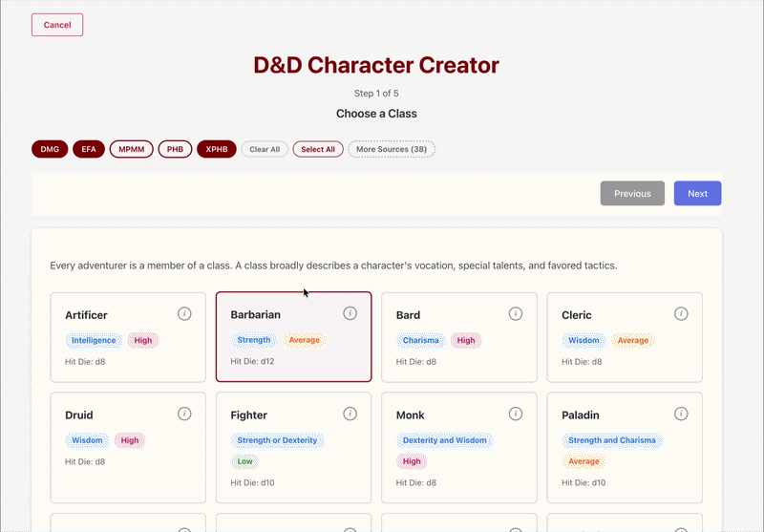764x532 pixels.
Task: Click the Intelligence tag on Artificer
Action: point(94,341)
